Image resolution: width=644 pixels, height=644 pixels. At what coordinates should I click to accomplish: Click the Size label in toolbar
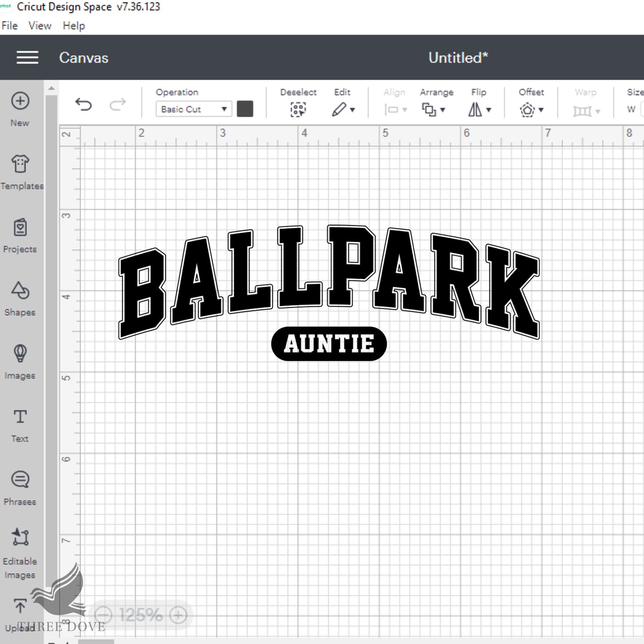point(635,92)
